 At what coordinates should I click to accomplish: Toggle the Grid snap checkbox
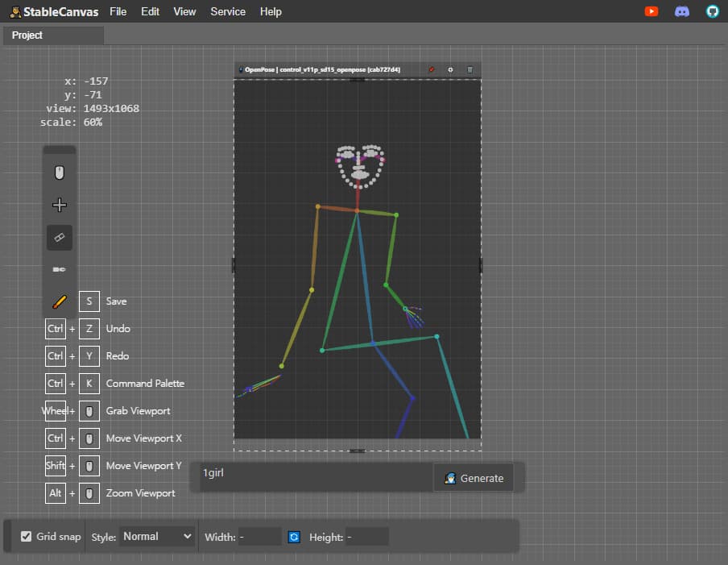pyautogui.click(x=27, y=537)
